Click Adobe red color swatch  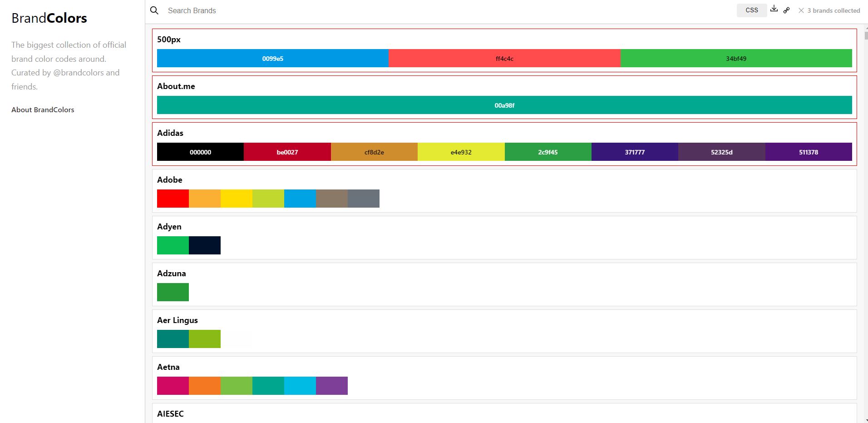coord(173,199)
